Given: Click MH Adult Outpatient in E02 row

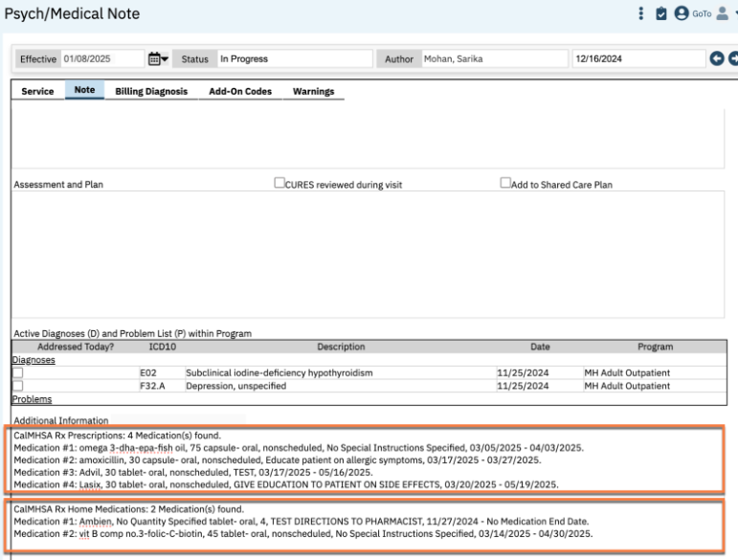Looking at the screenshot, I should (627, 372).
